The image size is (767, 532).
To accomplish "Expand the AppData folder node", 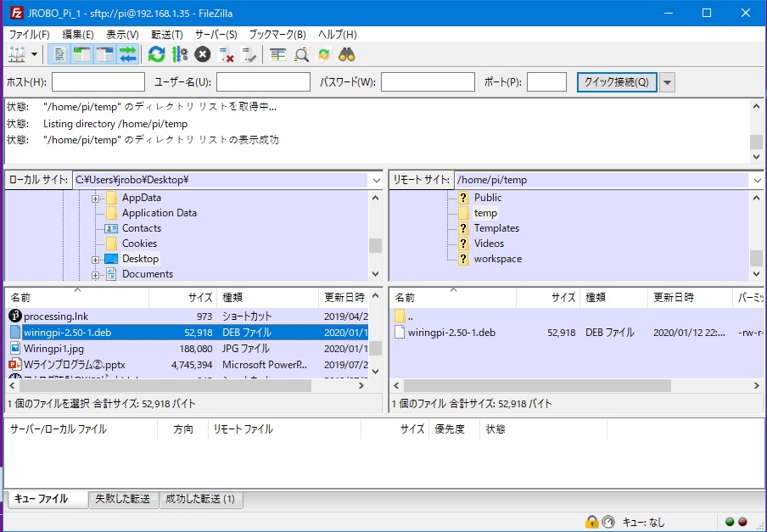I will [95, 199].
